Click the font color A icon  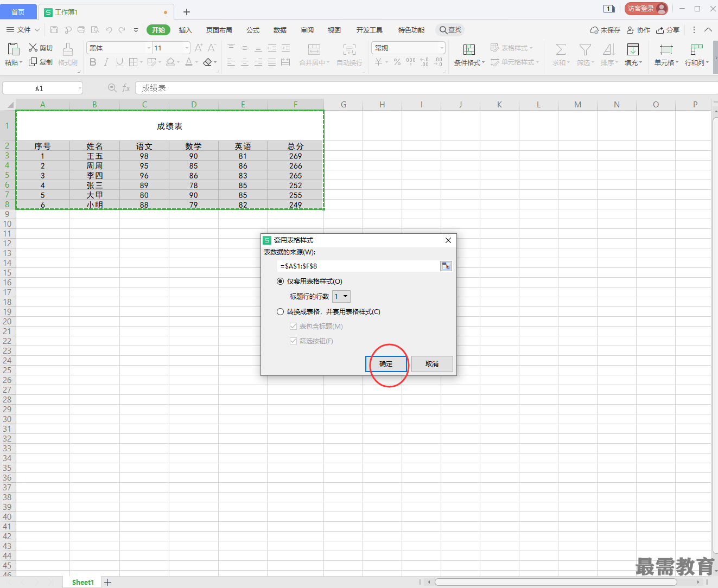pos(189,62)
